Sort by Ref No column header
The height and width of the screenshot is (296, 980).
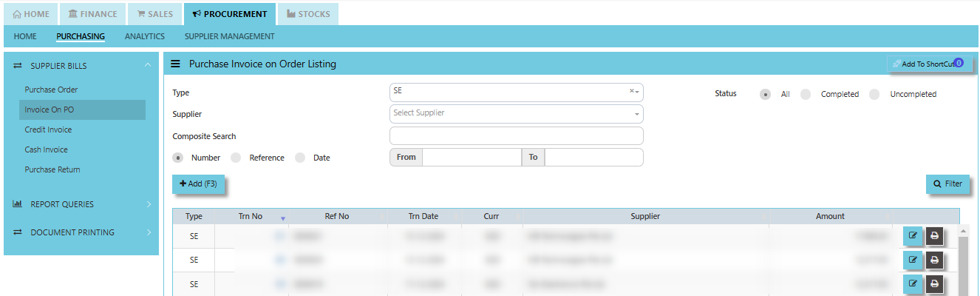[x=337, y=216]
